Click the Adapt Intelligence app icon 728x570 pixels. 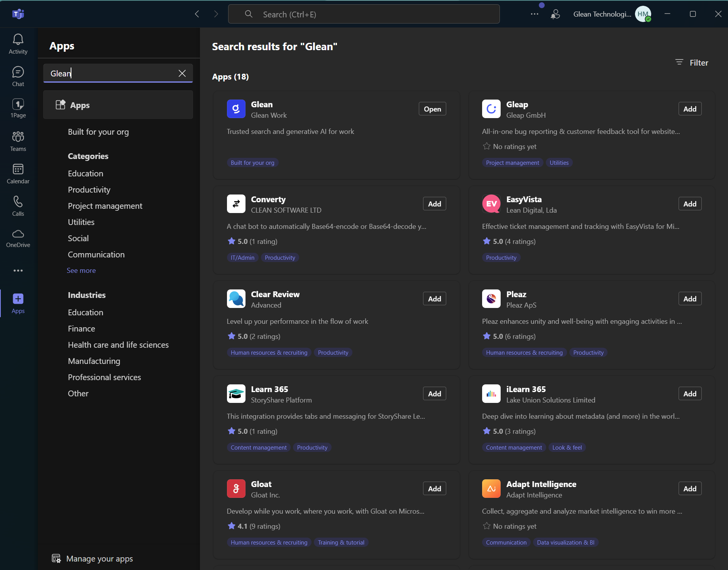pyautogui.click(x=491, y=489)
